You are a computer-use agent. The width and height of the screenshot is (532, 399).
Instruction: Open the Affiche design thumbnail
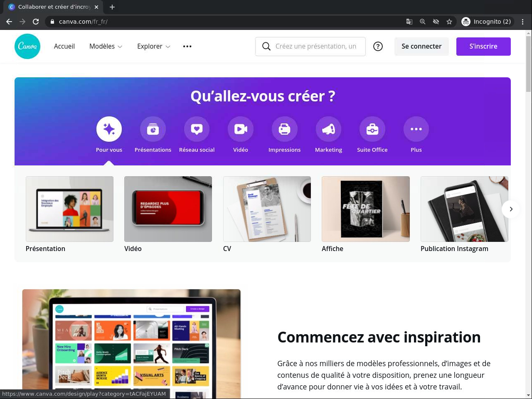click(366, 209)
